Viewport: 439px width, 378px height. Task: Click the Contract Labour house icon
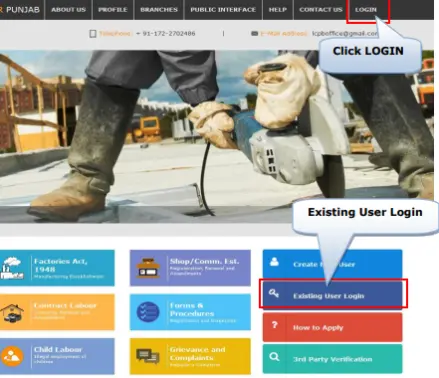(x=12, y=313)
